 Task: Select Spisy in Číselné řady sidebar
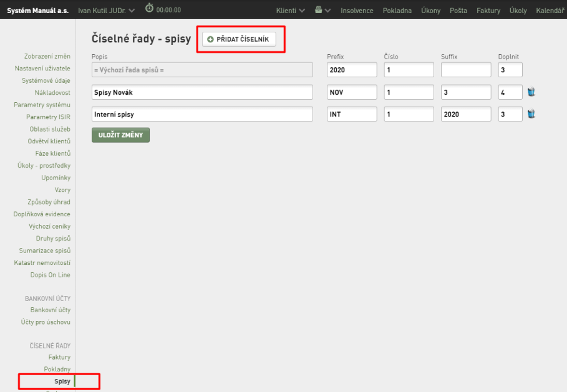click(62, 381)
